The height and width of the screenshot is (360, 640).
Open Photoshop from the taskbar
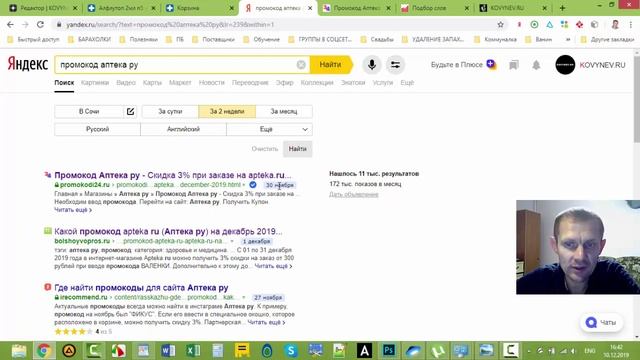pos(389,350)
